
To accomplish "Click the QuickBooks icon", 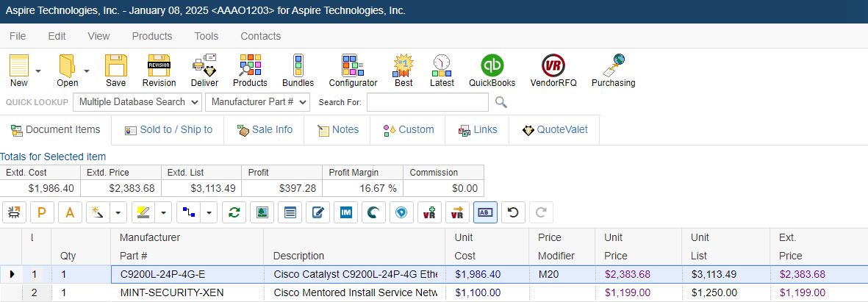I will point(492,70).
